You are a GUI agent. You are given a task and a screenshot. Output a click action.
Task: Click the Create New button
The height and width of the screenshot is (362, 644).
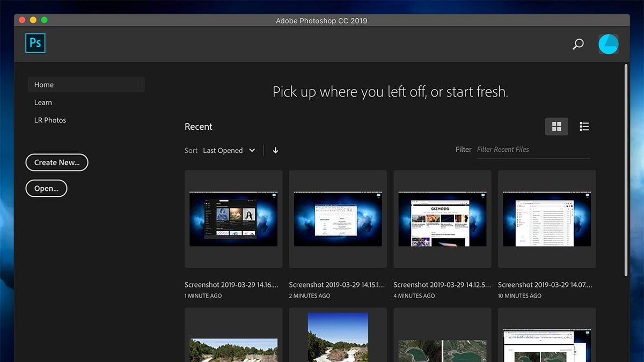tap(56, 162)
